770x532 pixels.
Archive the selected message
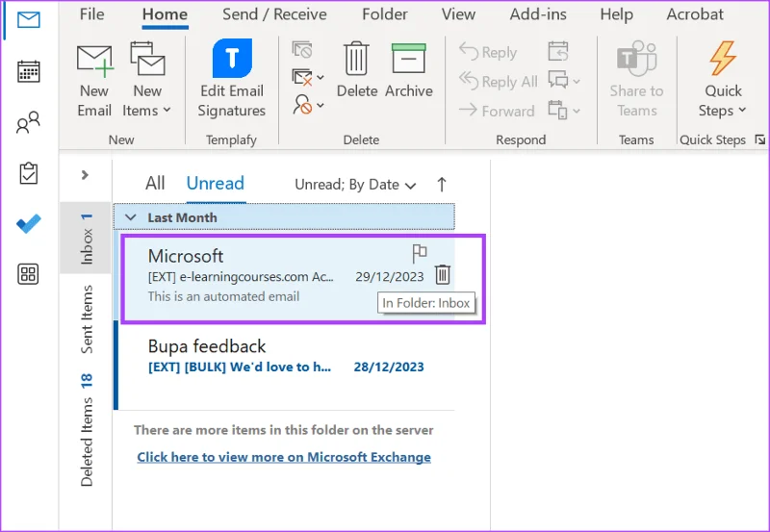[x=408, y=70]
